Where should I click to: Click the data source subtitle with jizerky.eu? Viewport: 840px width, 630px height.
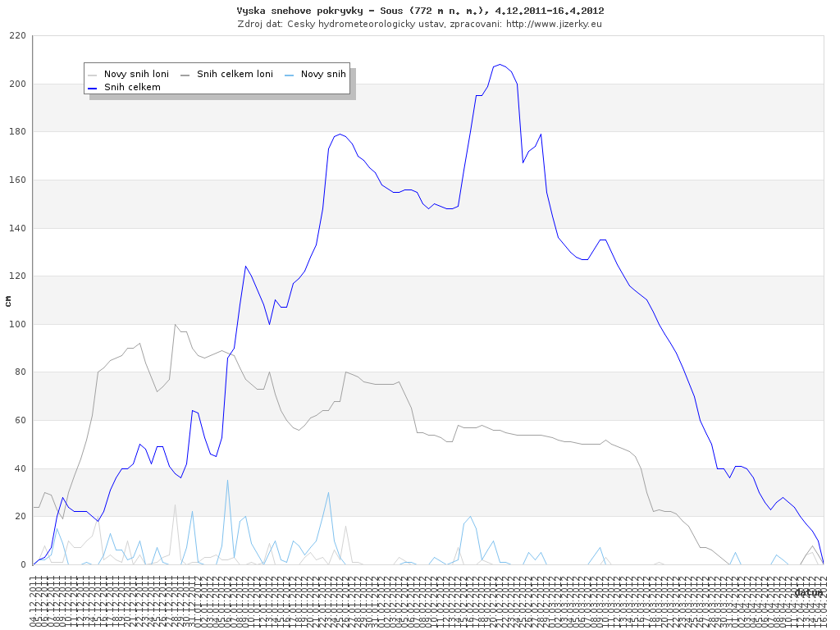(x=420, y=24)
